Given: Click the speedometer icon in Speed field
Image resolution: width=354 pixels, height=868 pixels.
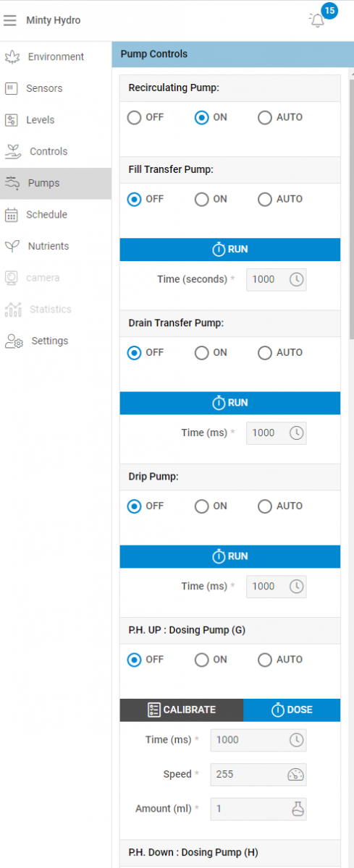Looking at the screenshot, I should pyautogui.click(x=296, y=774).
